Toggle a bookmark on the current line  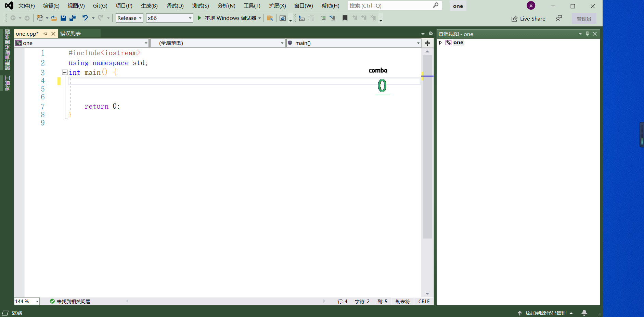(x=345, y=18)
